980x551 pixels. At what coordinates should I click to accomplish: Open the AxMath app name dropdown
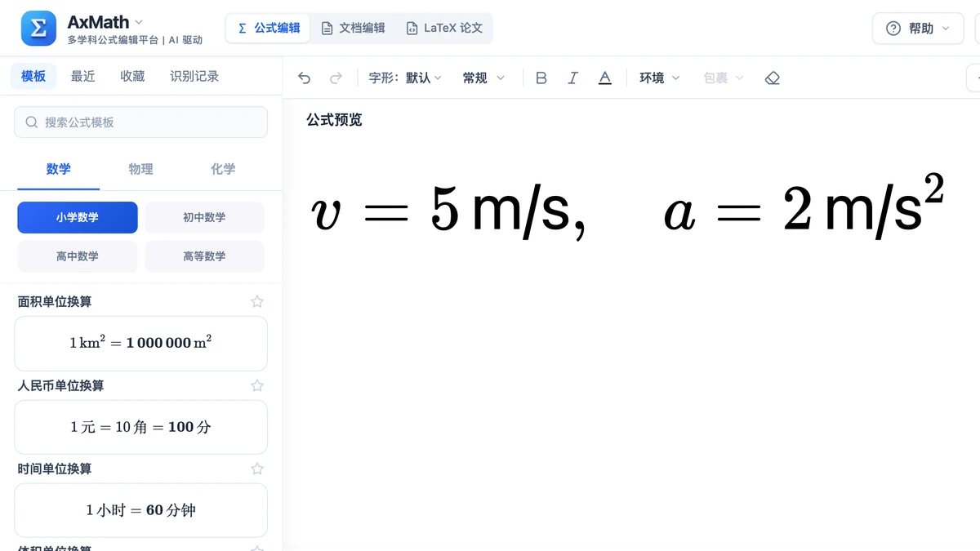105,22
